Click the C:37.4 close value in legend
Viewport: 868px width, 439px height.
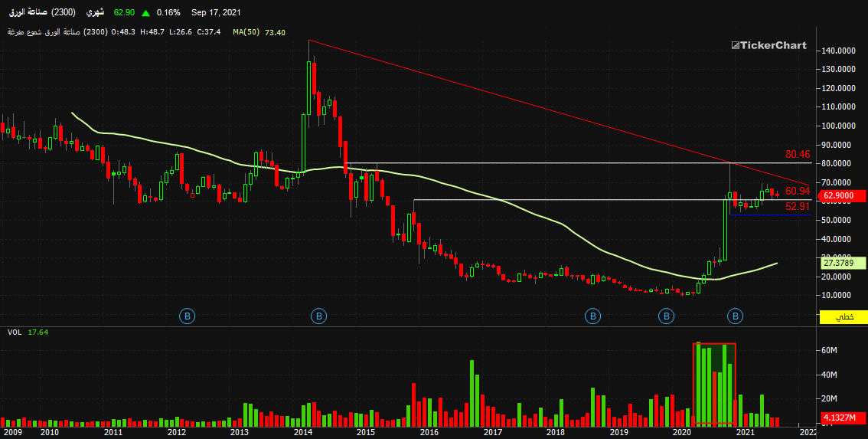point(208,32)
